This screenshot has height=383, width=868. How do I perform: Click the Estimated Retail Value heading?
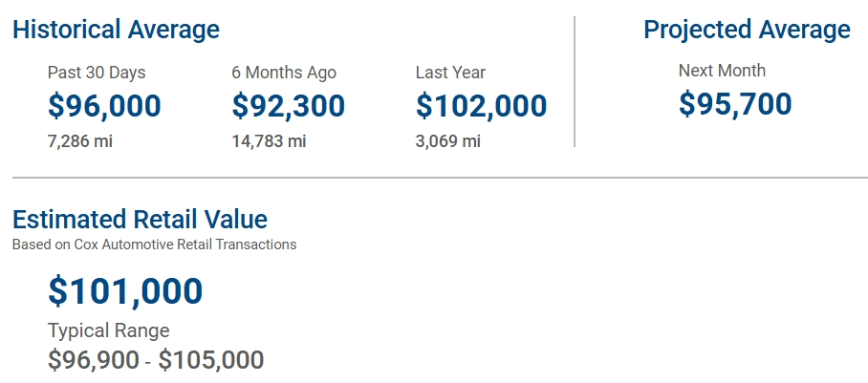click(140, 220)
